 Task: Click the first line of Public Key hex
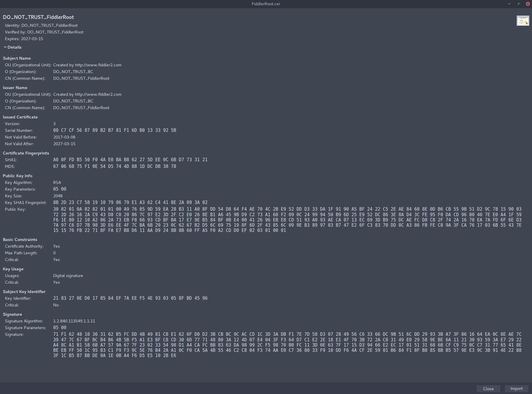coord(288,209)
